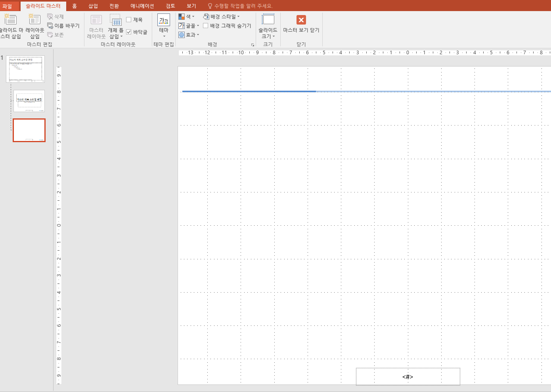
Task: Open the Slide Size (슬라이드 크기) dropdown
Action: (268, 26)
